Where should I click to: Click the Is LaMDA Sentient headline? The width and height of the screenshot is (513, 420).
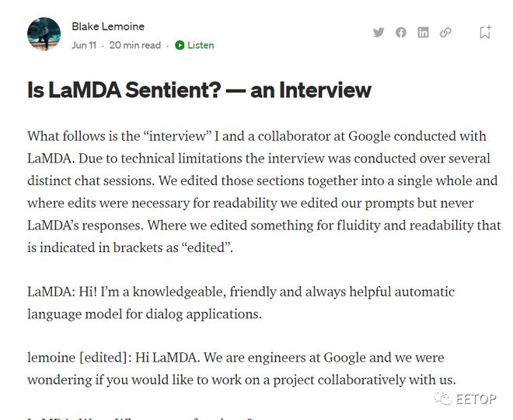click(199, 90)
